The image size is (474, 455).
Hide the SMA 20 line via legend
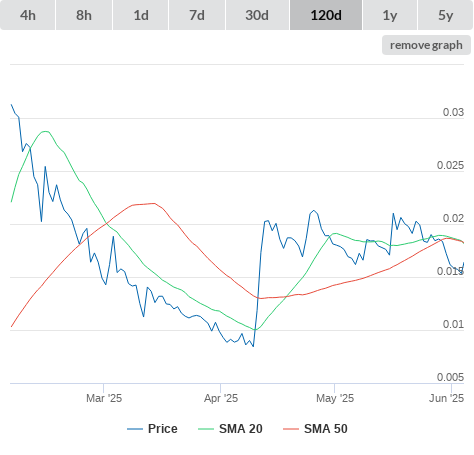(x=230, y=429)
